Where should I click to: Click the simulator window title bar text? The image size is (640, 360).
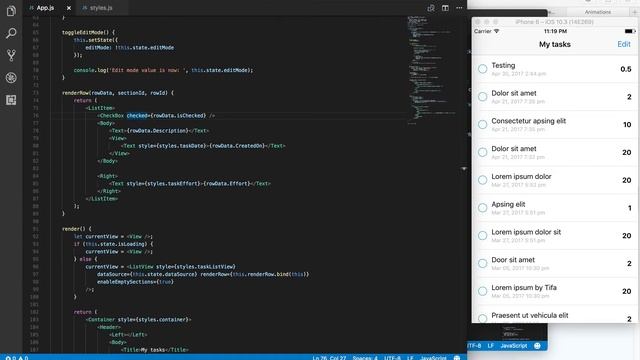point(554,22)
